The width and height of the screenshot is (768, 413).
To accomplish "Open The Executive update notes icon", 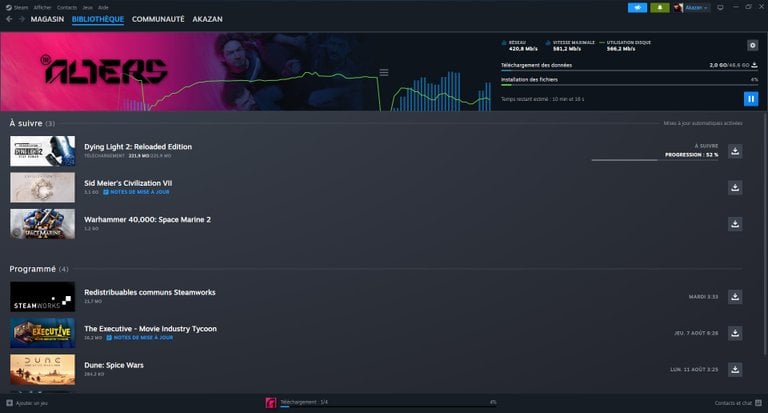I will pyautogui.click(x=109, y=338).
